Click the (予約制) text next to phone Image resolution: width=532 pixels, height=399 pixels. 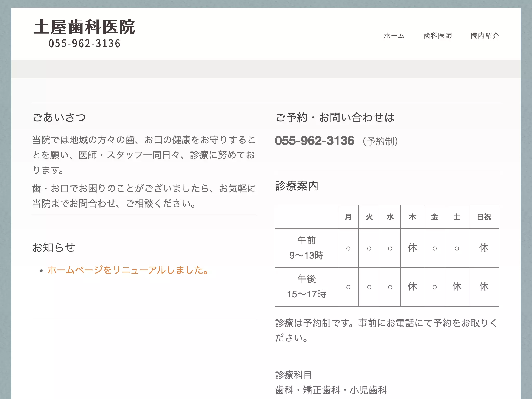point(381,142)
